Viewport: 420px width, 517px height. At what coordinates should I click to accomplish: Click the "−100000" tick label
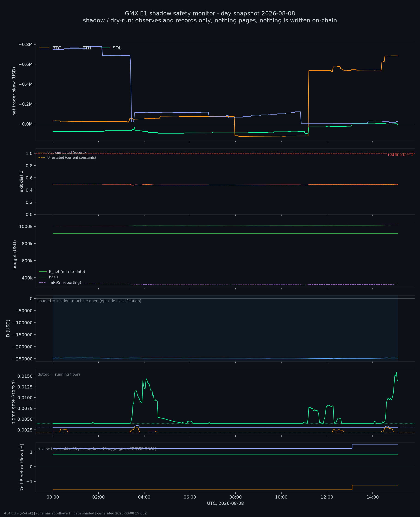[x=23, y=323]
